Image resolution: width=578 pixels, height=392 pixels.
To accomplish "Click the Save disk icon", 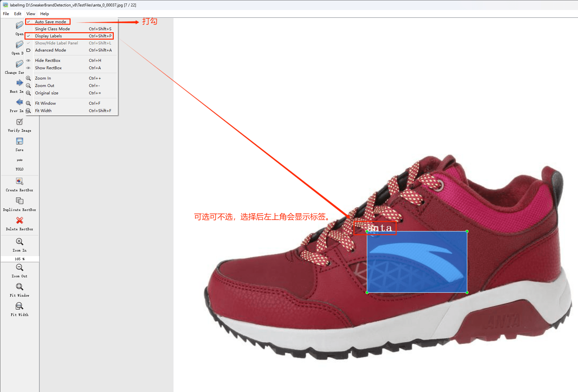I will tap(20, 141).
